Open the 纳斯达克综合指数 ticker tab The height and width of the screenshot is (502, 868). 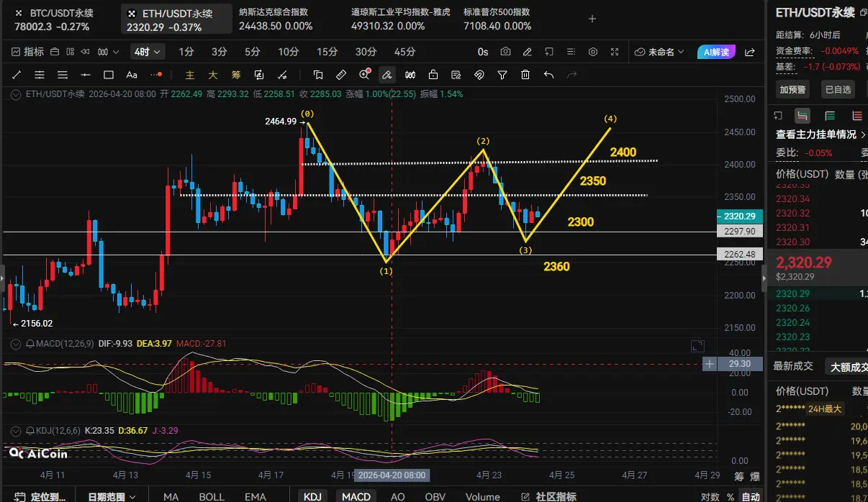pyautogui.click(x=276, y=19)
